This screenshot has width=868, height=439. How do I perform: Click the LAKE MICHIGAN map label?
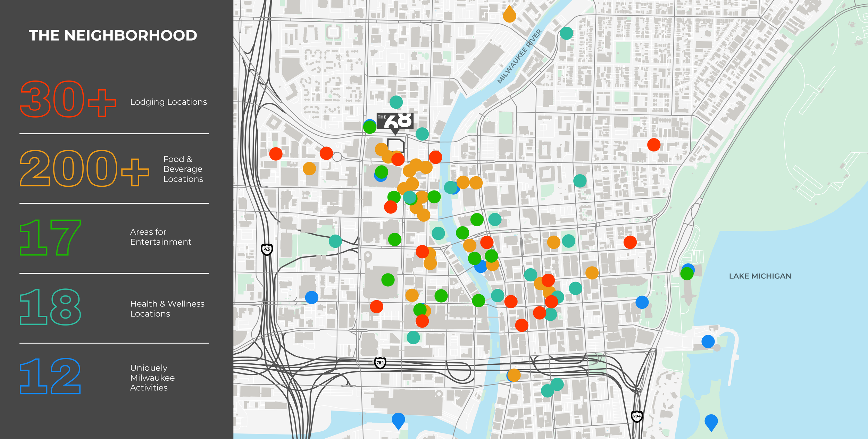pyautogui.click(x=760, y=276)
